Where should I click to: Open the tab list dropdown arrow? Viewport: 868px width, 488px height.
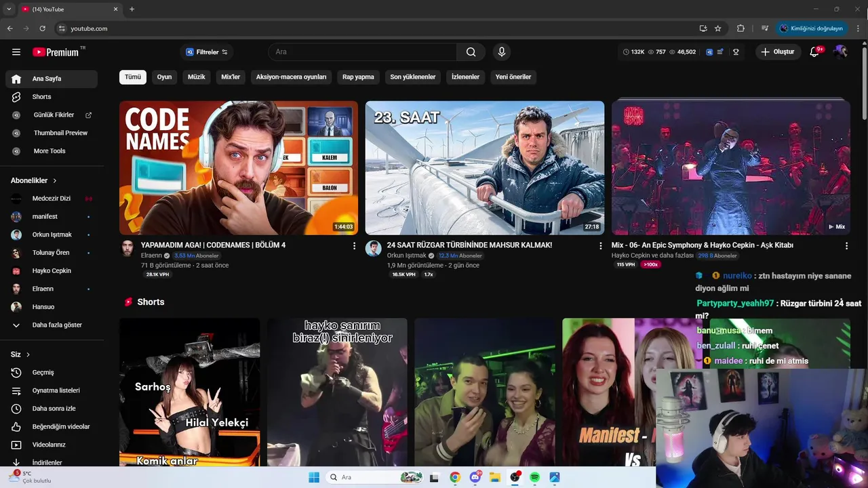coord(9,9)
